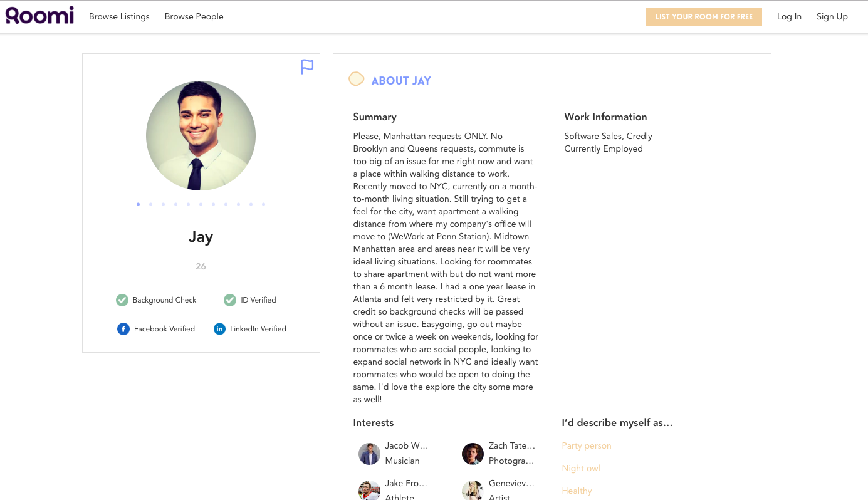
Task: Flag this profile with the flag icon
Action: (x=307, y=66)
